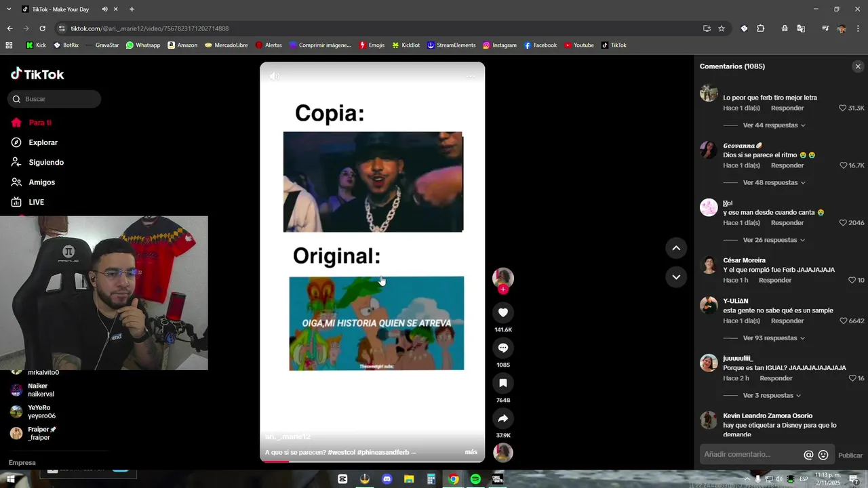Click the video progress bar
The image size is (868, 488).
(x=372, y=461)
